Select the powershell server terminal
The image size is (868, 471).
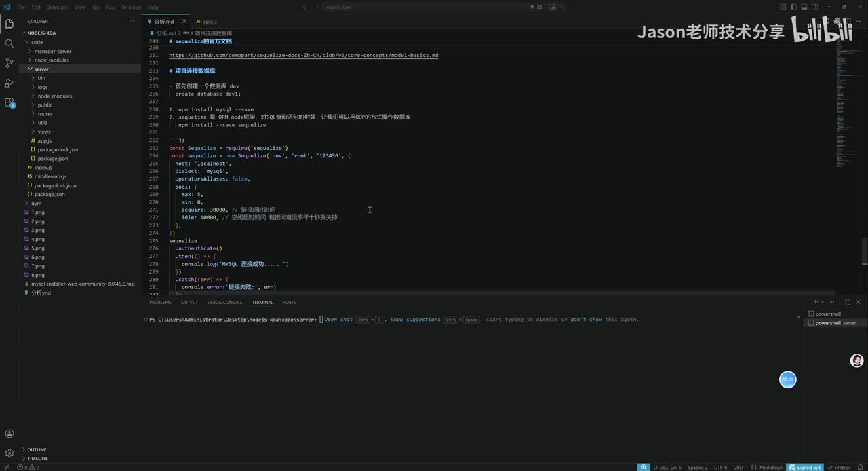coord(834,323)
